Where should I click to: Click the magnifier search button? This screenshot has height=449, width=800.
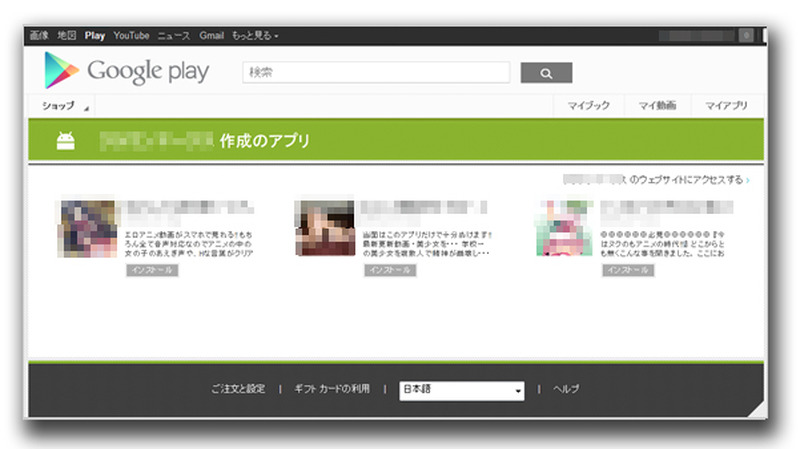tap(546, 73)
